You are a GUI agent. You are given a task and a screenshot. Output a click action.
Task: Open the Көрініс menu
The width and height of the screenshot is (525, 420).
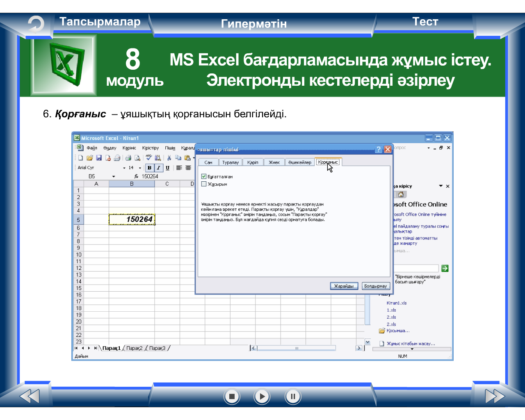point(129,148)
